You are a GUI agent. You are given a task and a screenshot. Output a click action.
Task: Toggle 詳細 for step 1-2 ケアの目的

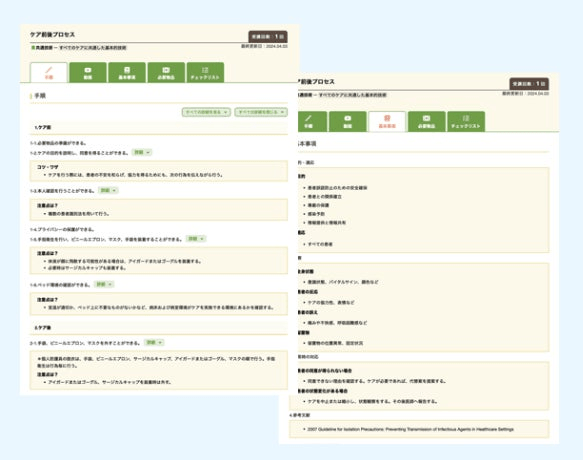click(142, 152)
